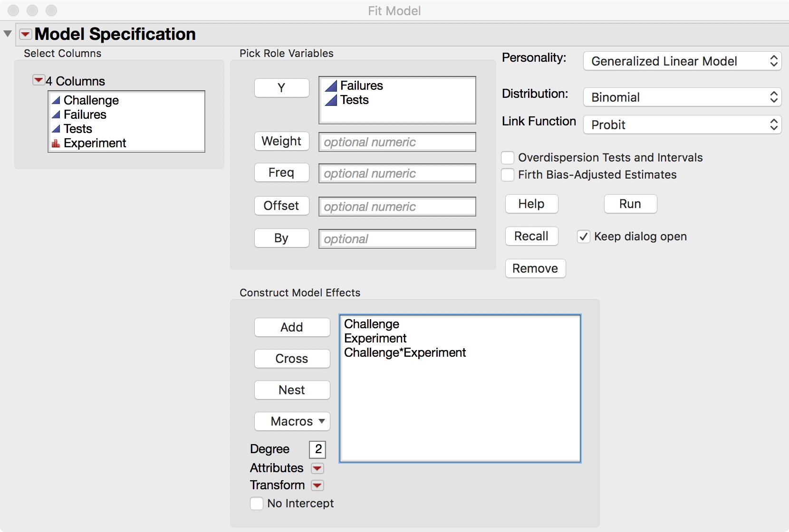Open the Link Function dropdown
Screen dimensions: 789x532
point(682,124)
